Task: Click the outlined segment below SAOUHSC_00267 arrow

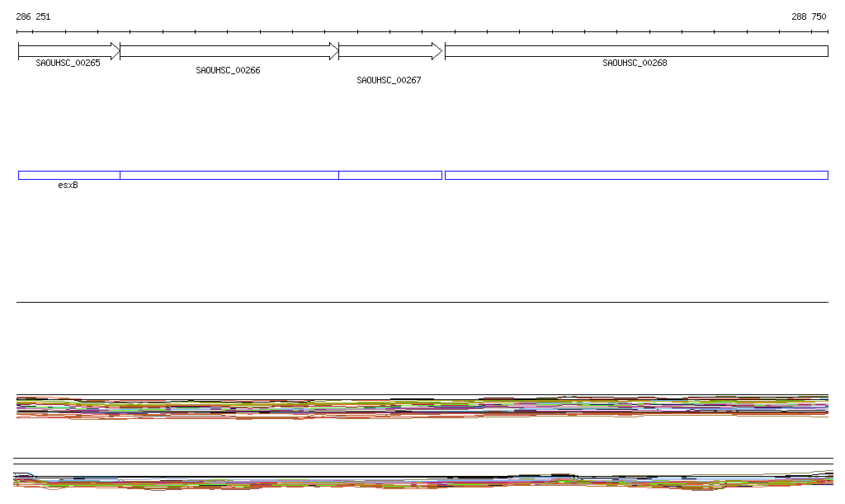Action: 389,175
